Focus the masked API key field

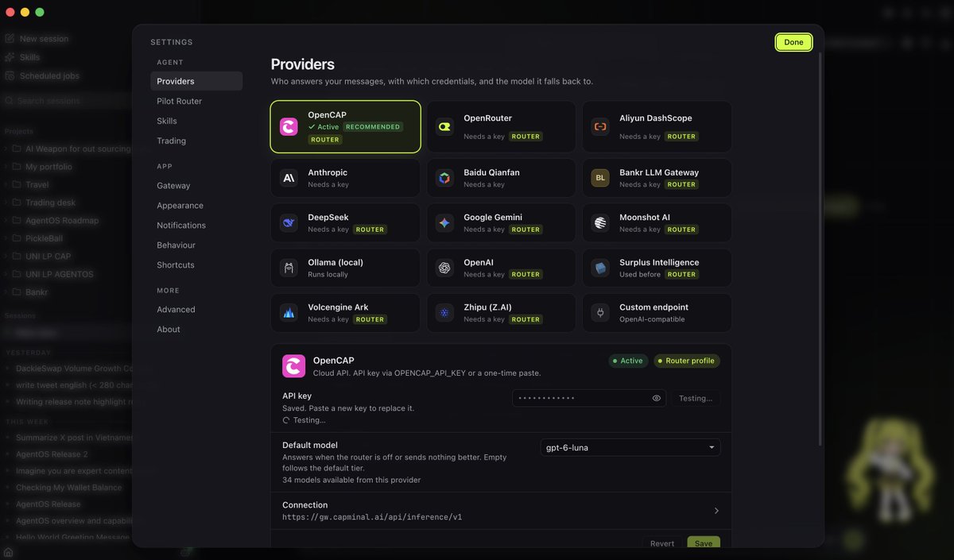(589, 398)
